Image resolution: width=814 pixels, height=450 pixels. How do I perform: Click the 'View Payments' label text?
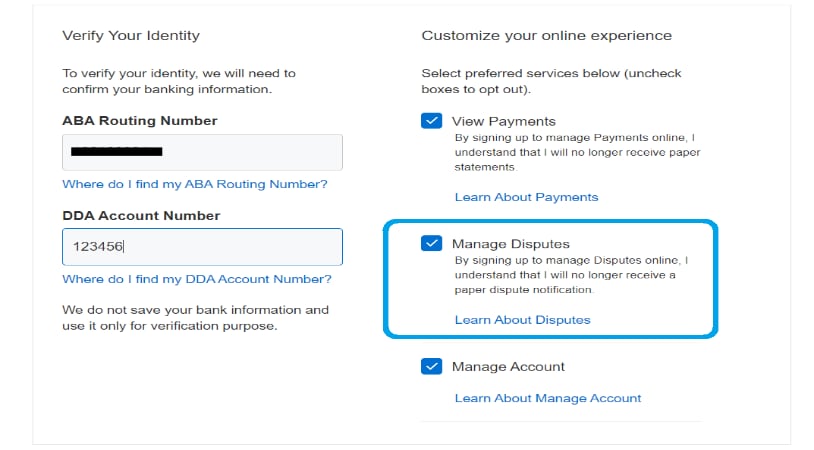click(x=503, y=121)
